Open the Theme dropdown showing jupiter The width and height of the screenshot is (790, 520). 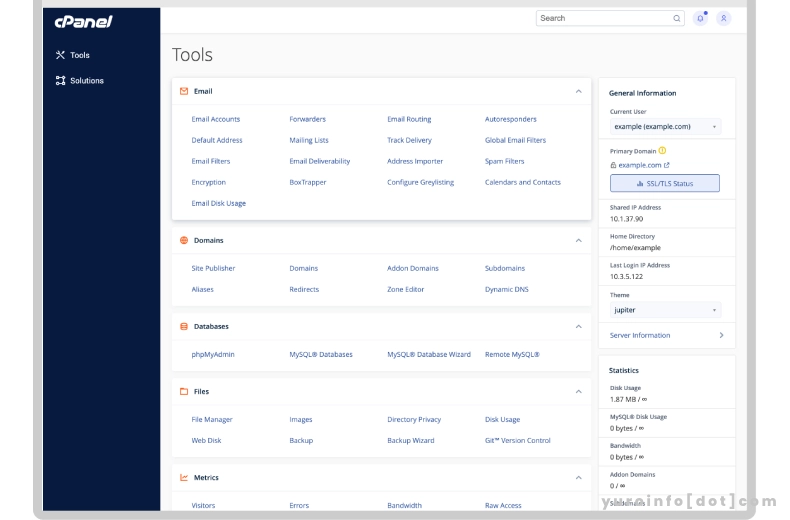click(x=665, y=310)
